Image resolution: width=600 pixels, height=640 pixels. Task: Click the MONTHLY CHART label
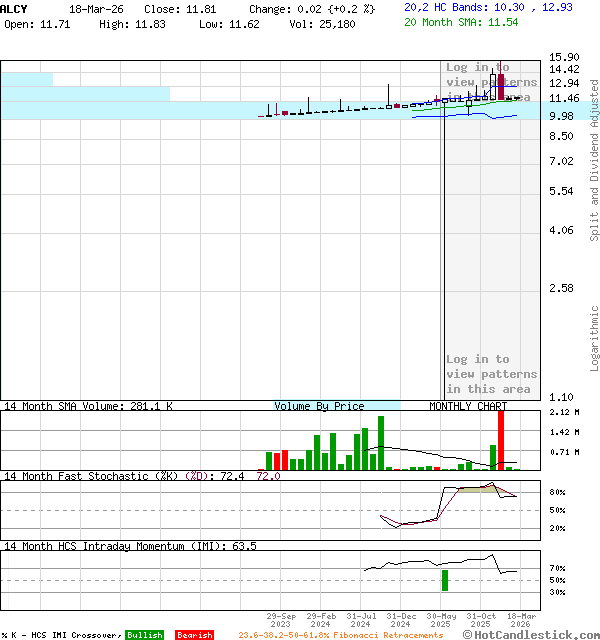468,406
